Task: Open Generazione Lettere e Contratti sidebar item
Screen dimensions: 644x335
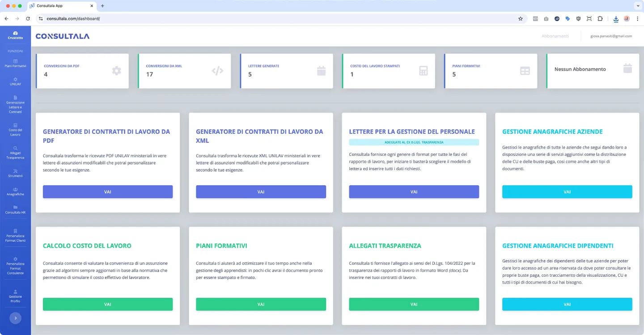Action: tap(15, 104)
